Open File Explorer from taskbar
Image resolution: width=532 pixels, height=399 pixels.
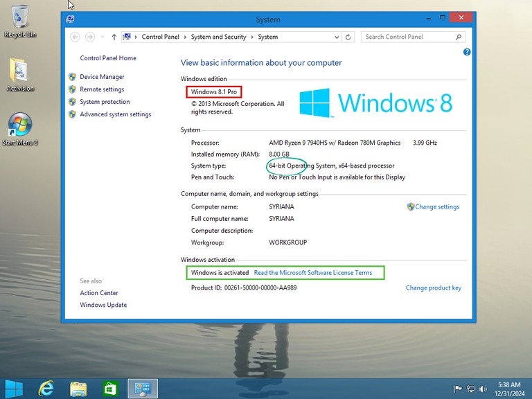(x=78, y=389)
